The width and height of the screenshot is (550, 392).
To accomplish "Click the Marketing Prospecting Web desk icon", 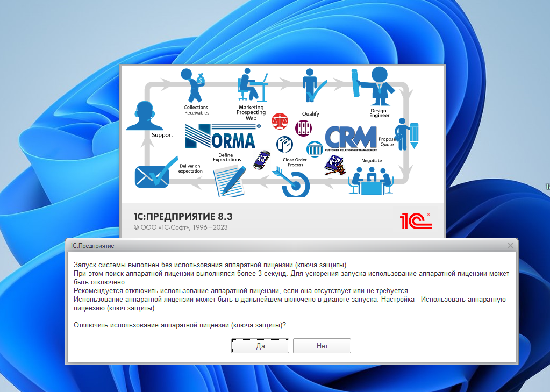I will 252,85.
